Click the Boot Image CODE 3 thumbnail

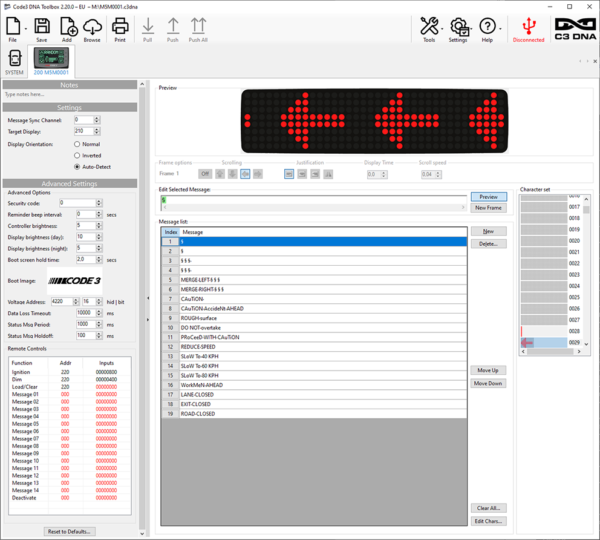pyautogui.click(x=75, y=281)
